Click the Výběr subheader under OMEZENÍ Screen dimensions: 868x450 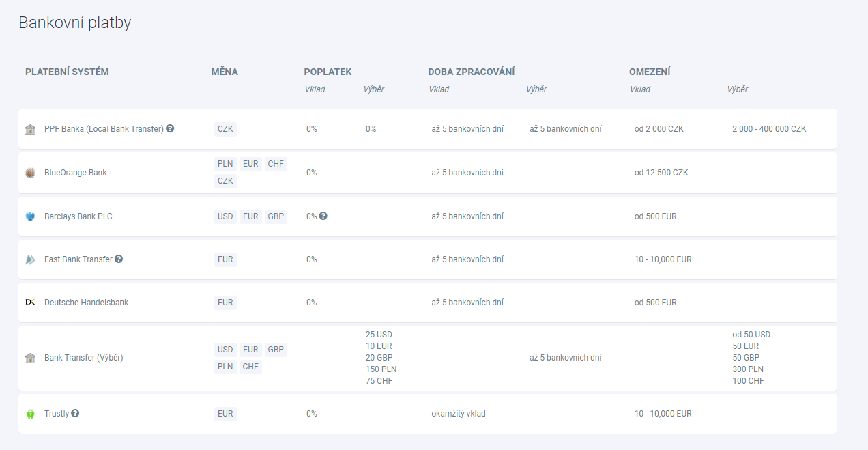click(x=738, y=89)
